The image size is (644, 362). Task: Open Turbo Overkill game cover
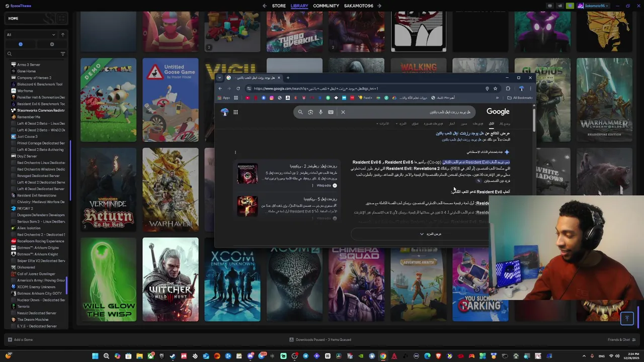[294, 32]
